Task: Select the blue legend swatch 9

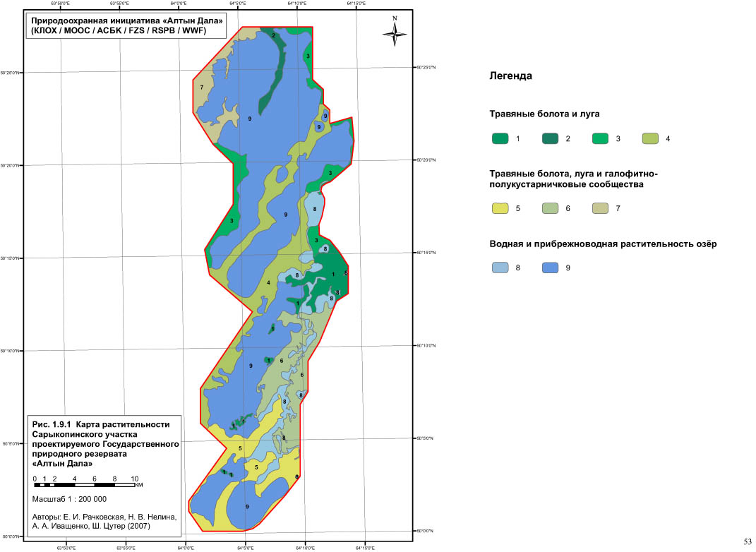Action: [x=551, y=268]
